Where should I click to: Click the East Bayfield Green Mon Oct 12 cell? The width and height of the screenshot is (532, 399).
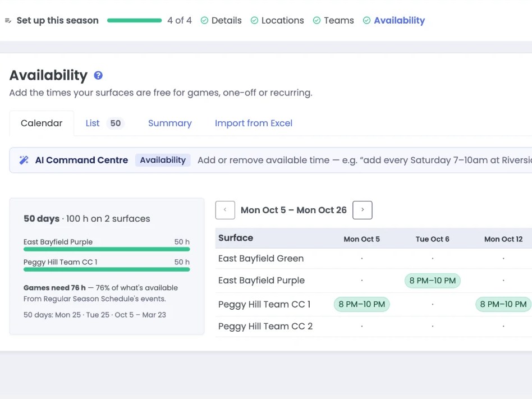coord(503,259)
